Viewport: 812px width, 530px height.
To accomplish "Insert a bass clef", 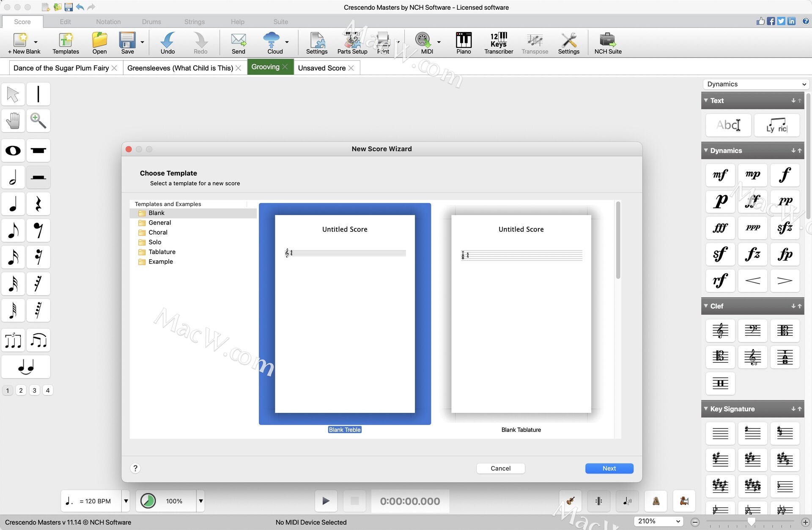I will pyautogui.click(x=753, y=331).
